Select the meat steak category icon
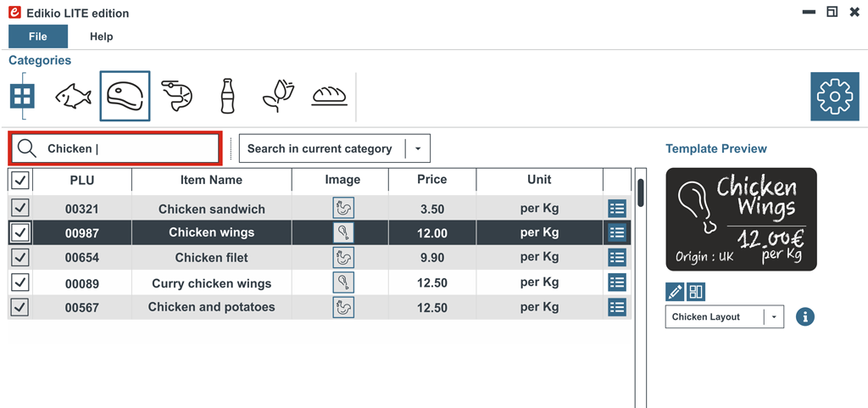The width and height of the screenshot is (868, 408). tap(125, 96)
